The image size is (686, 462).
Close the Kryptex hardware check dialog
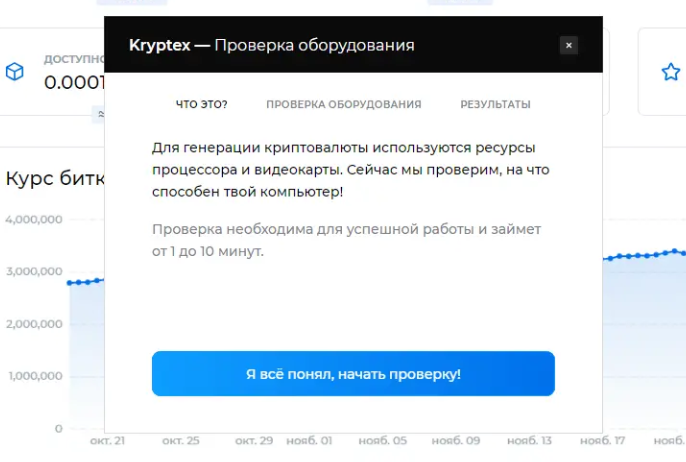(x=569, y=46)
